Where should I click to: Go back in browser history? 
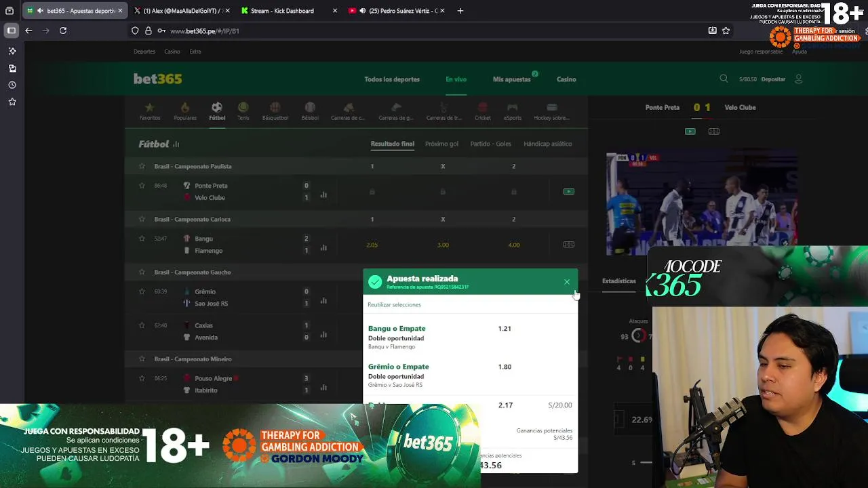[x=28, y=30]
